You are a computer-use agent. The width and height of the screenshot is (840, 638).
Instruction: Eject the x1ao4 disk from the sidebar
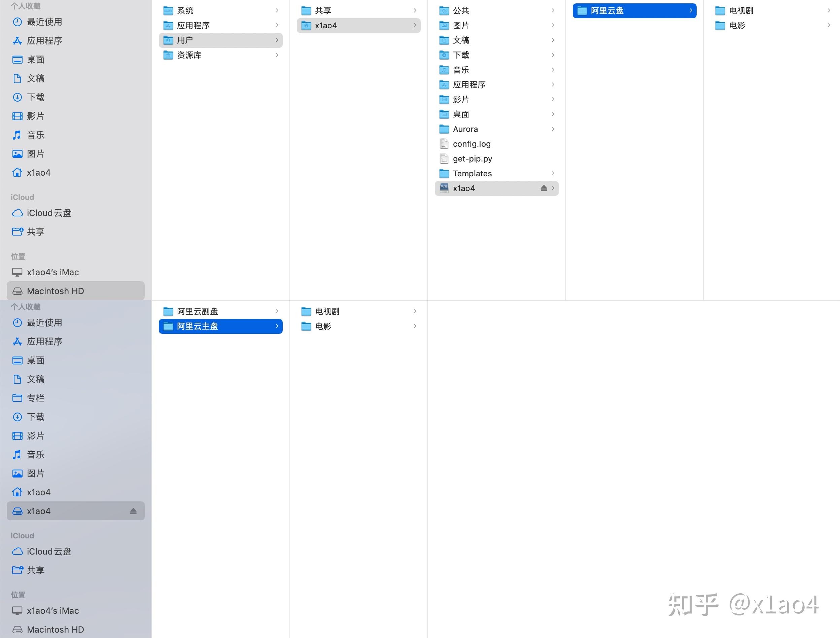pos(133,511)
